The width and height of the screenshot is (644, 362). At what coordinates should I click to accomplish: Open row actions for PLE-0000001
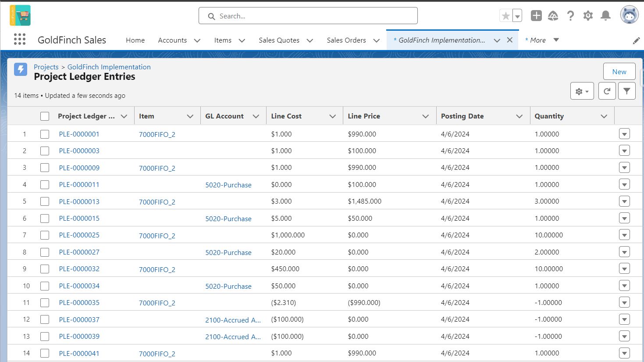pyautogui.click(x=625, y=134)
